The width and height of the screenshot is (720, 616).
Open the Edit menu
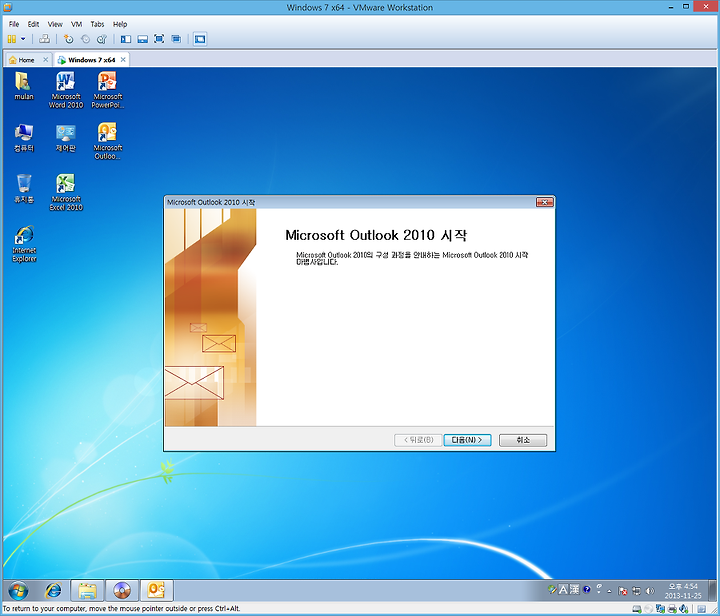33,24
